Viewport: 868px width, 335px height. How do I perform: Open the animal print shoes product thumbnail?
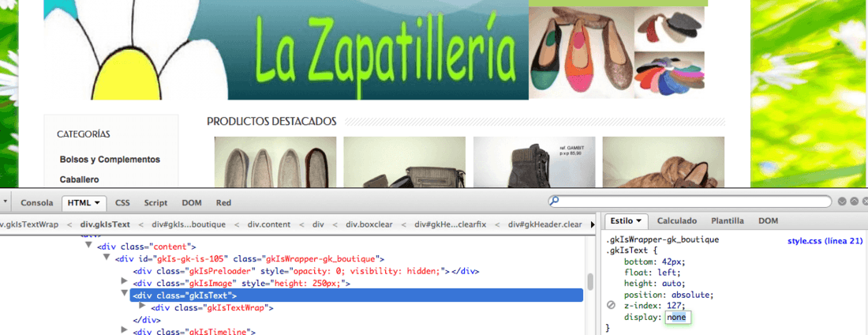pos(663,162)
